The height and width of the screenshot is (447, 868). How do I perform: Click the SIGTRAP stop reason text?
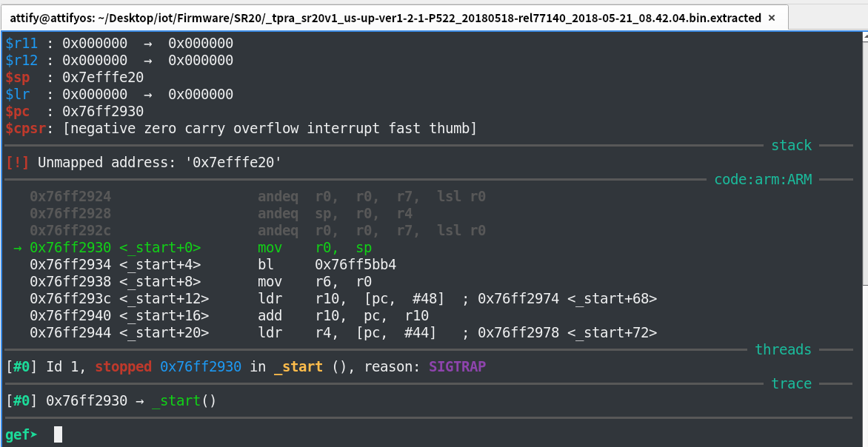457,367
